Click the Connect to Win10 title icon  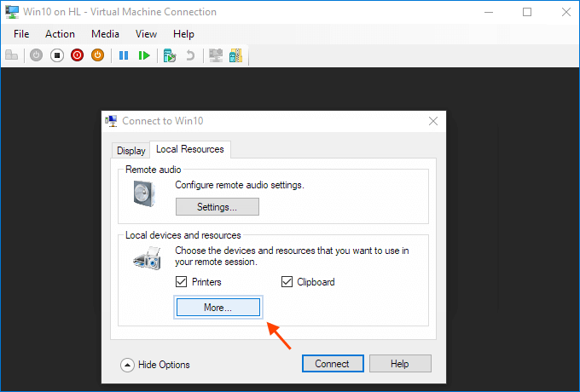111,121
